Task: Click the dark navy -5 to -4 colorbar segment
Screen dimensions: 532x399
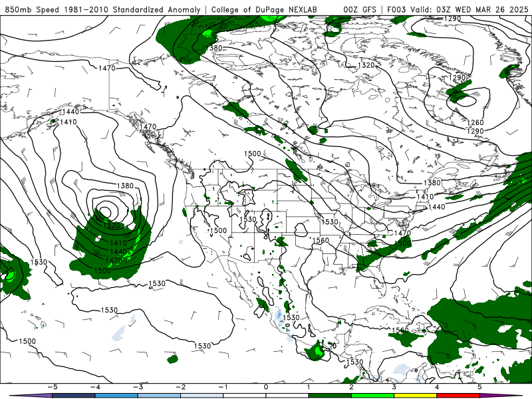Action: pos(74,396)
